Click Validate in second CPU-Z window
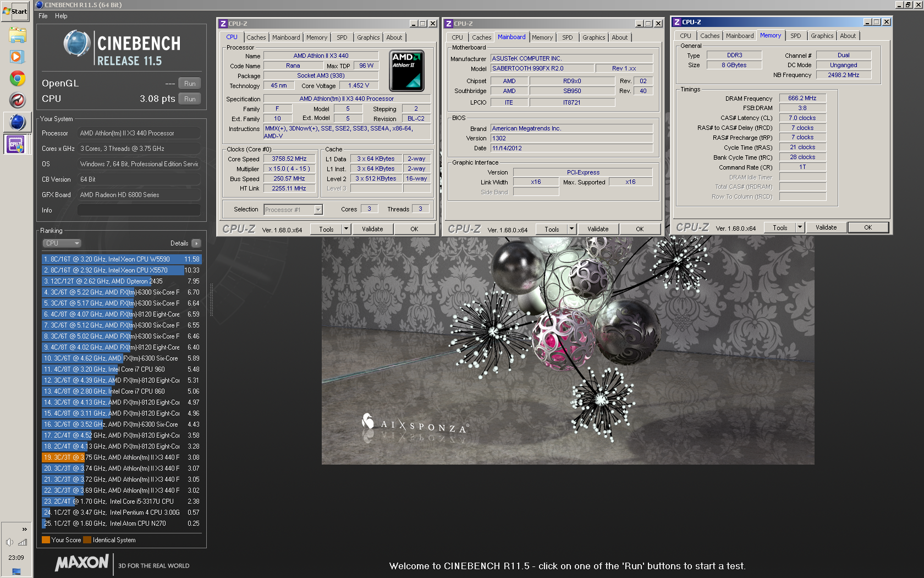Screen dimensions: 924x578 (598, 230)
